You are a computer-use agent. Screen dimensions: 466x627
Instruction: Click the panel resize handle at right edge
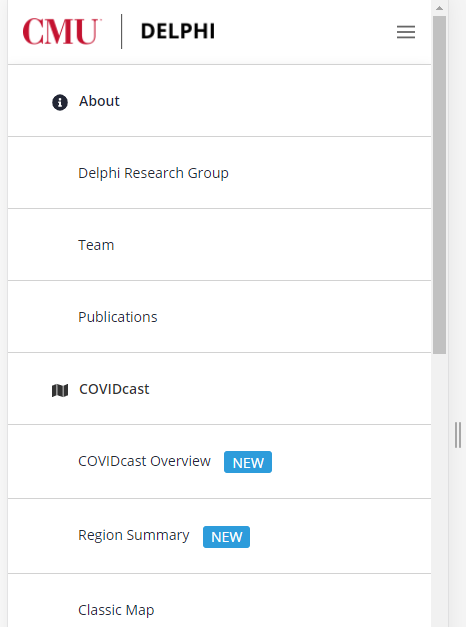[x=458, y=435]
